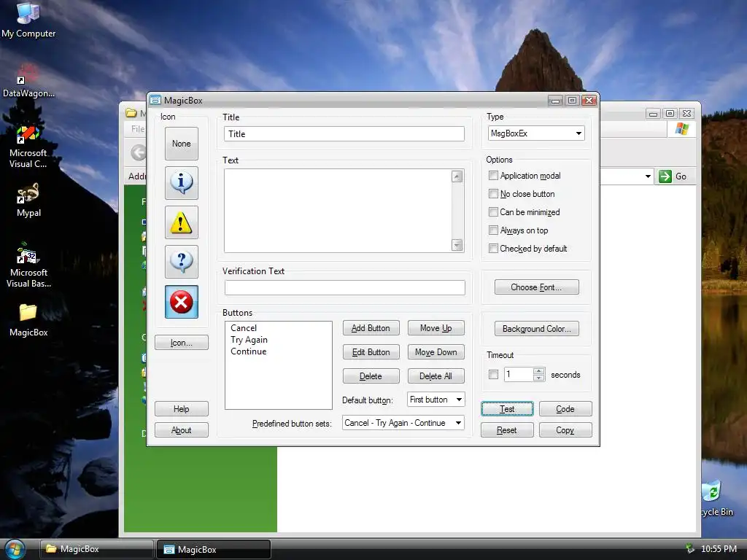Click the system tray network icon
Screen dimensions: 747x560
(x=689, y=548)
